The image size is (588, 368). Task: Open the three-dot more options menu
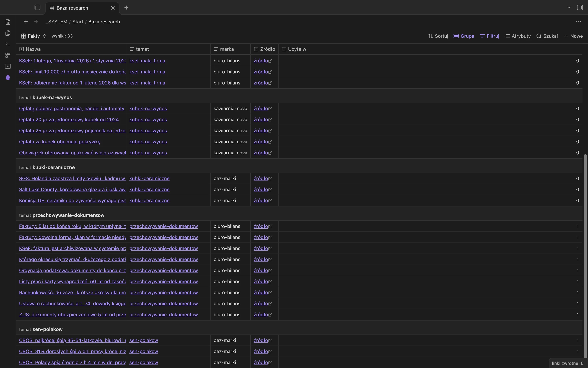point(578,22)
